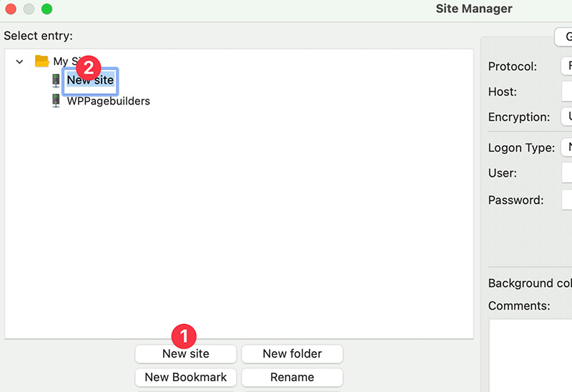Click the Rename button
The height and width of the screenshot is (392, 572).
point(292,377)
